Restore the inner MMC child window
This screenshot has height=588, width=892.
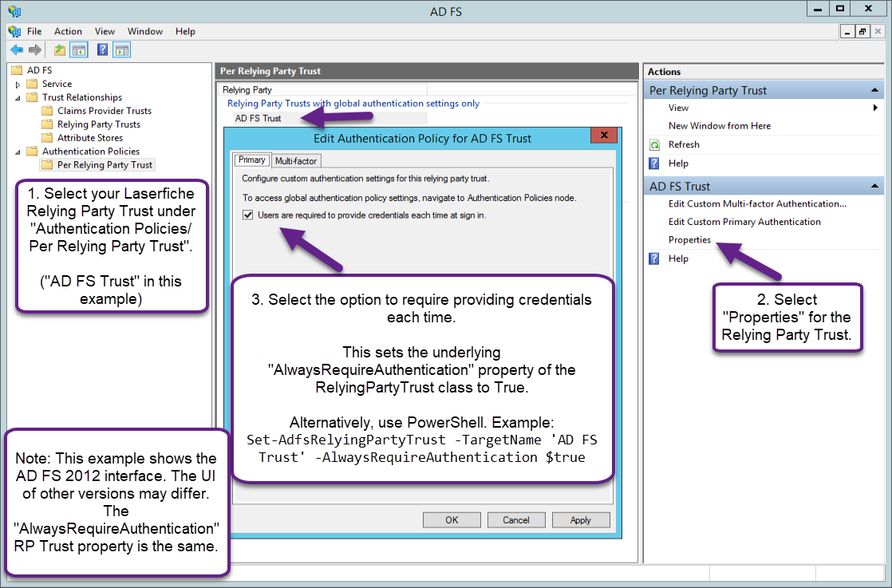coord(862,32)
